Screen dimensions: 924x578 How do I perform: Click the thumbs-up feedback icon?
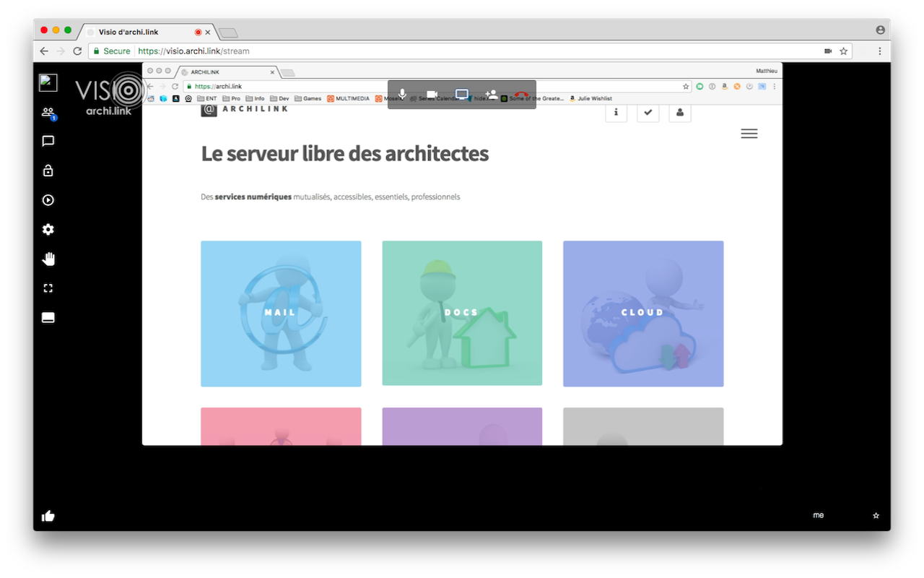(x=48, y=516)
